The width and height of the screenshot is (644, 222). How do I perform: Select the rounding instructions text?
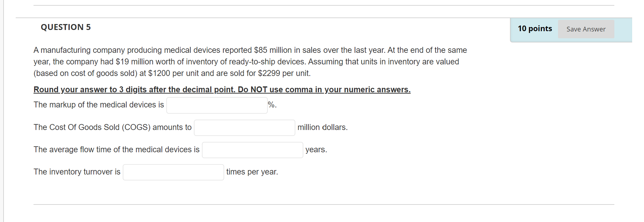pyautogui.click(x=222, y=89)
